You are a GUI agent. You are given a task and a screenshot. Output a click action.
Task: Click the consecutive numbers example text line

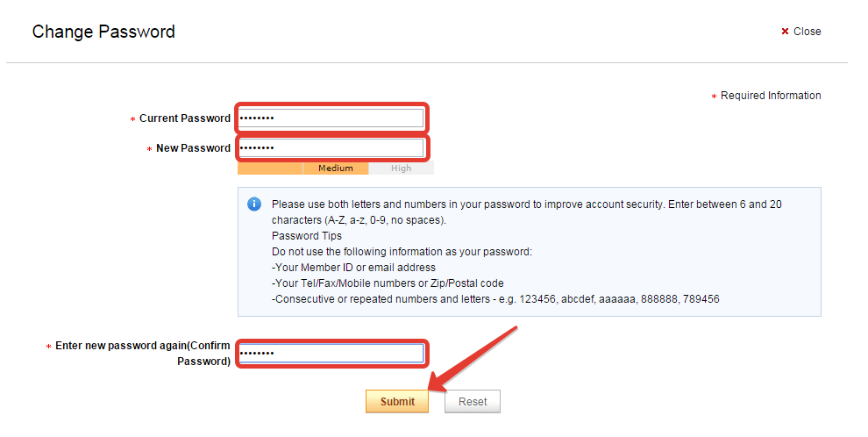click(495, 299)
